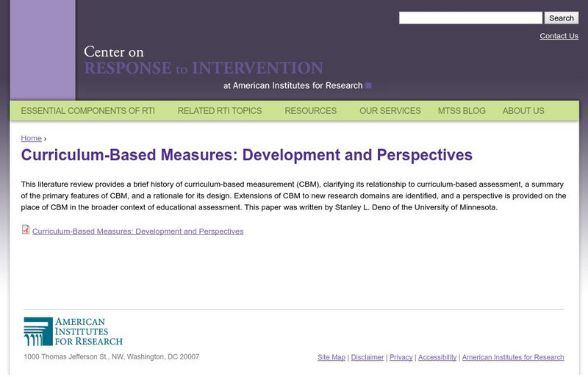This screenshot has height=377, width=588.
Task: Open Related RTI Topics menu
Action: pyautogui.click(x=220, y=111)
